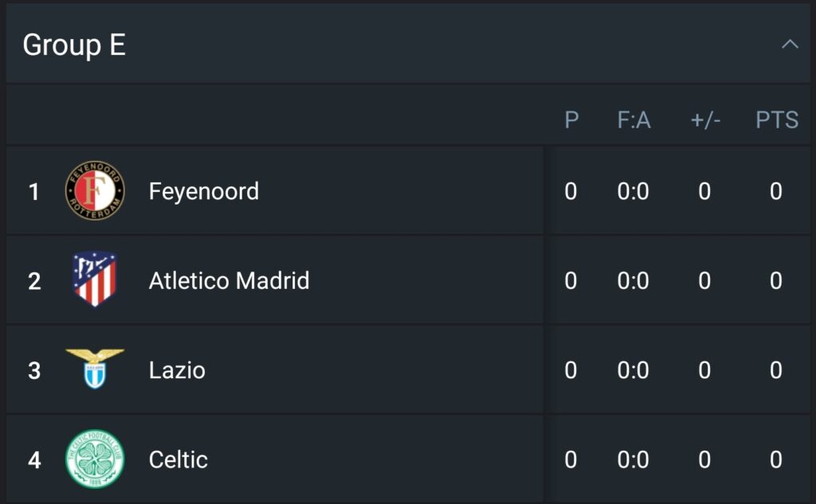Open the Celtic team name
The width and height of the screenshot is (816, 504).
(178, 459)
